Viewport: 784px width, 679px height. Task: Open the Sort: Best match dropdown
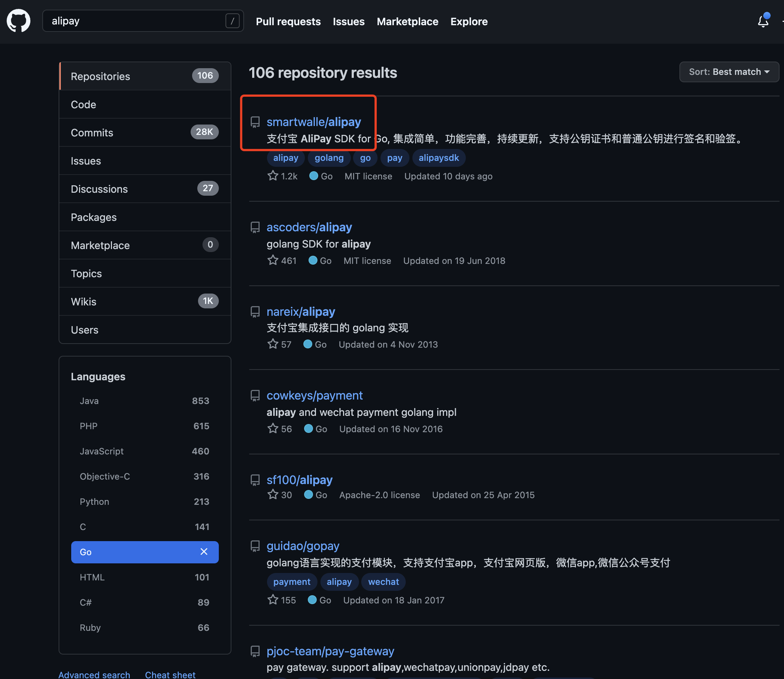pos(729,72)
